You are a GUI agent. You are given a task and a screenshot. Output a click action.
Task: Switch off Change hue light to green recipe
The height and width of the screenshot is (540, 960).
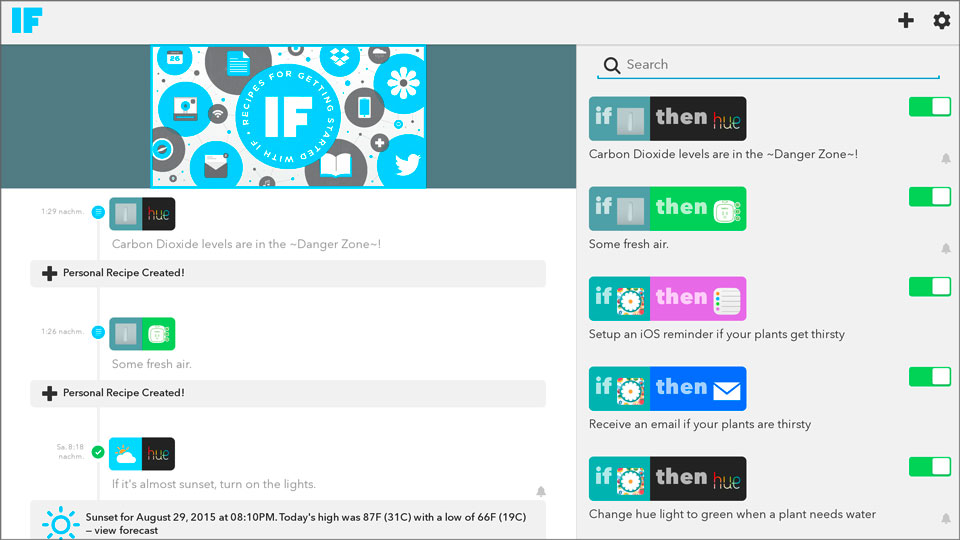(x=929, y=467)
